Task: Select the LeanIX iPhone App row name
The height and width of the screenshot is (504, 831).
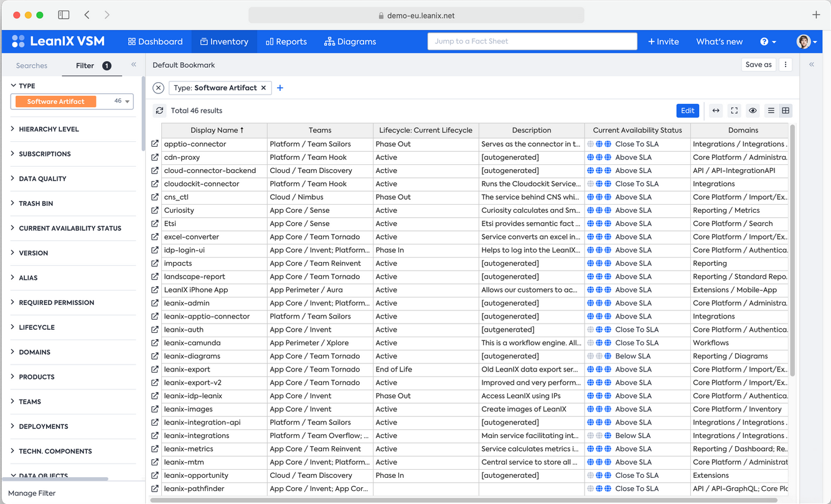Action: pos(196,290)
